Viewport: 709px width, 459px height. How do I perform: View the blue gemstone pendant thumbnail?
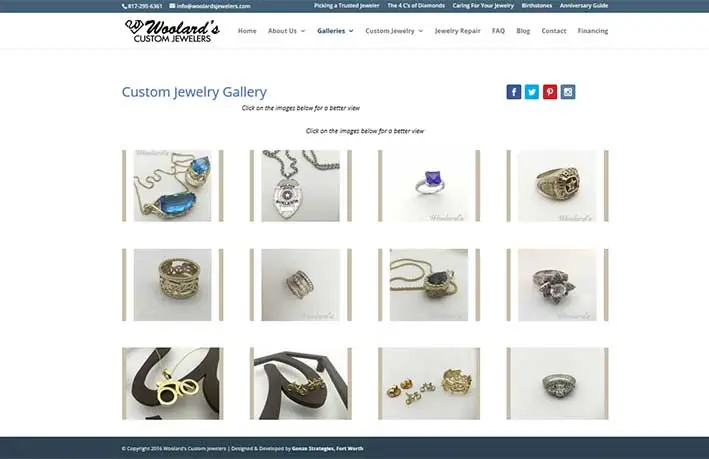tap(173, 185)
